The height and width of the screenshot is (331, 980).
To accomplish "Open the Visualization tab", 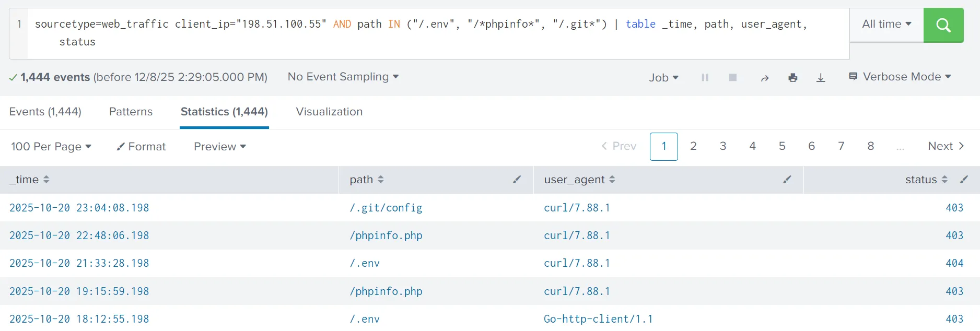I will (x=329, y=112).
